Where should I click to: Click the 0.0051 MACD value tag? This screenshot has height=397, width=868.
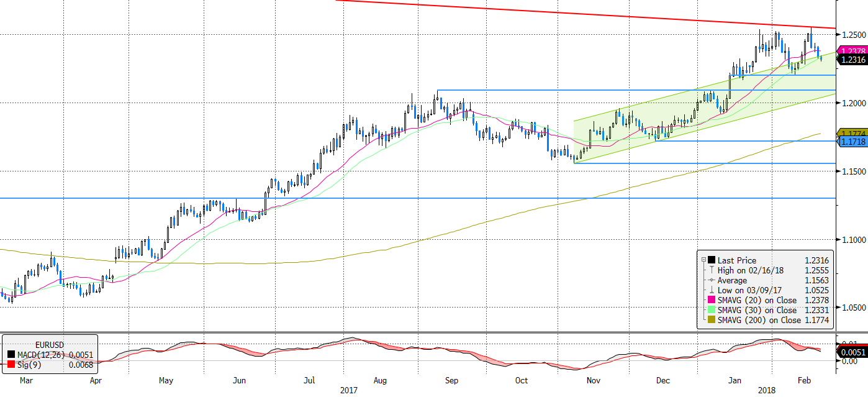[852, 353]
